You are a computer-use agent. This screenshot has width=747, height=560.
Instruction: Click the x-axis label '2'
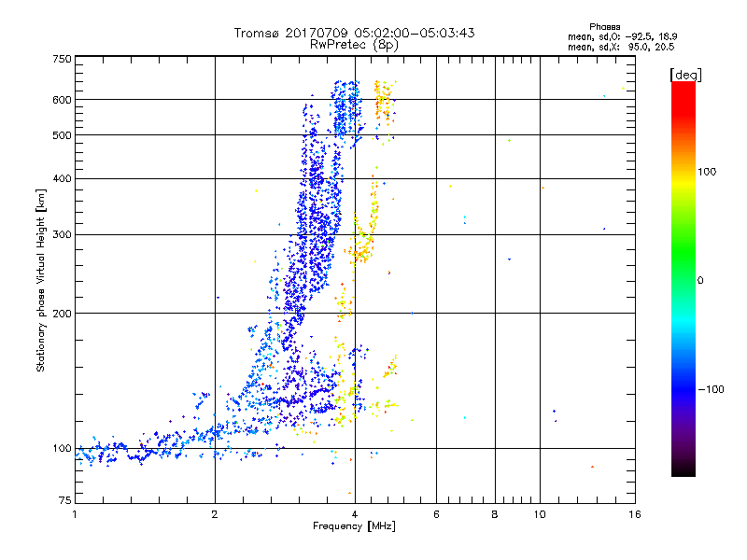point(215,514)
